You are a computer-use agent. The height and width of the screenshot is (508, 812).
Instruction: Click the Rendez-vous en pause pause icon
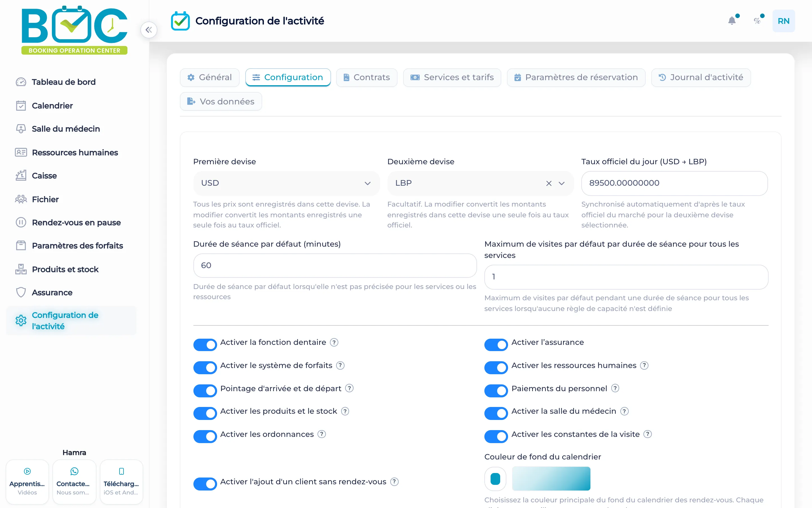point(21,222)
